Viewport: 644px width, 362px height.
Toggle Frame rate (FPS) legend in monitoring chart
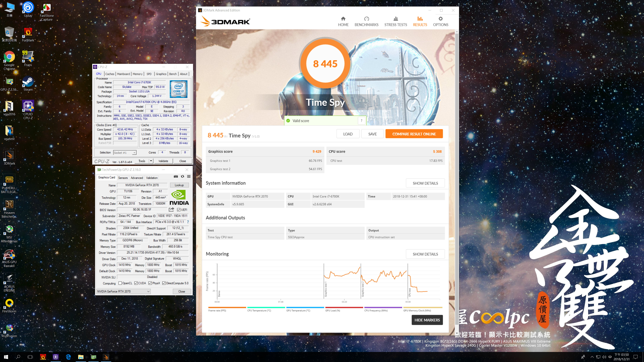pyautogui.click(x=227, y=309)
